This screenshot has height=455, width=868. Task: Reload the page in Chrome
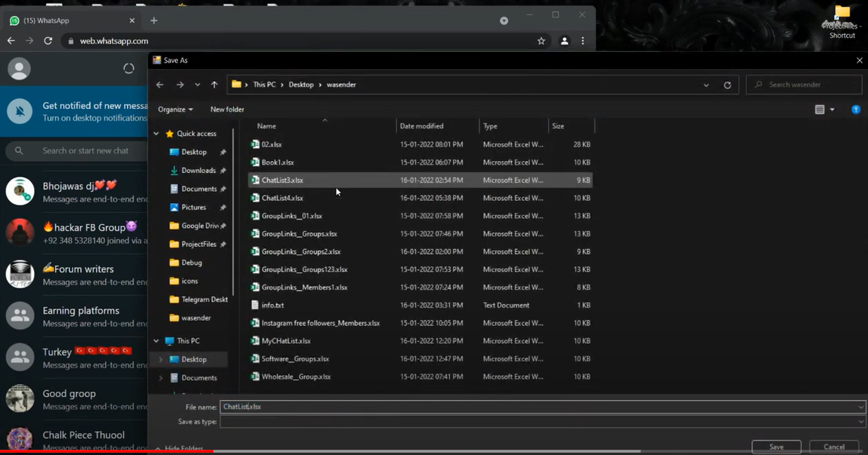click(48, 41)
